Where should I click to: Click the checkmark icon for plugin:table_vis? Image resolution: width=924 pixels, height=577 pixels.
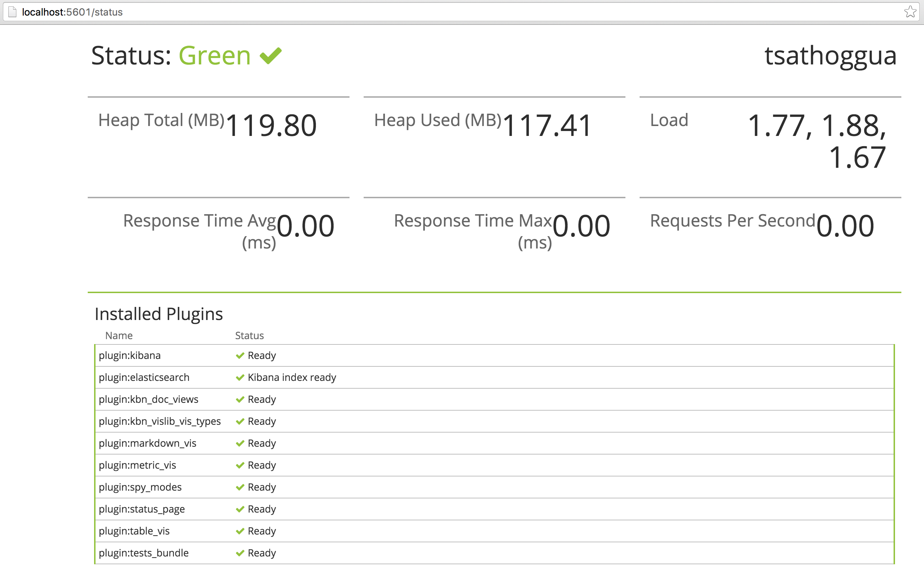240,531
